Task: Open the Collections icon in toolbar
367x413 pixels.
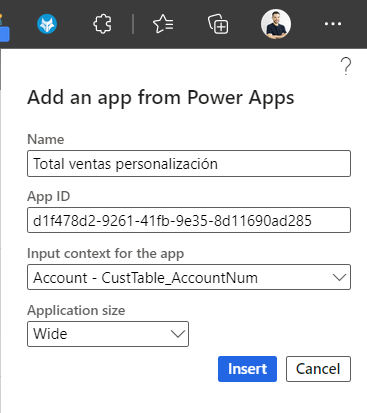Action: coord(218,24)
